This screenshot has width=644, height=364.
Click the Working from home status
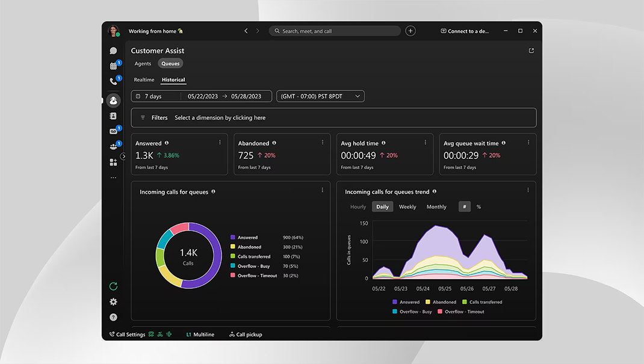156,31
